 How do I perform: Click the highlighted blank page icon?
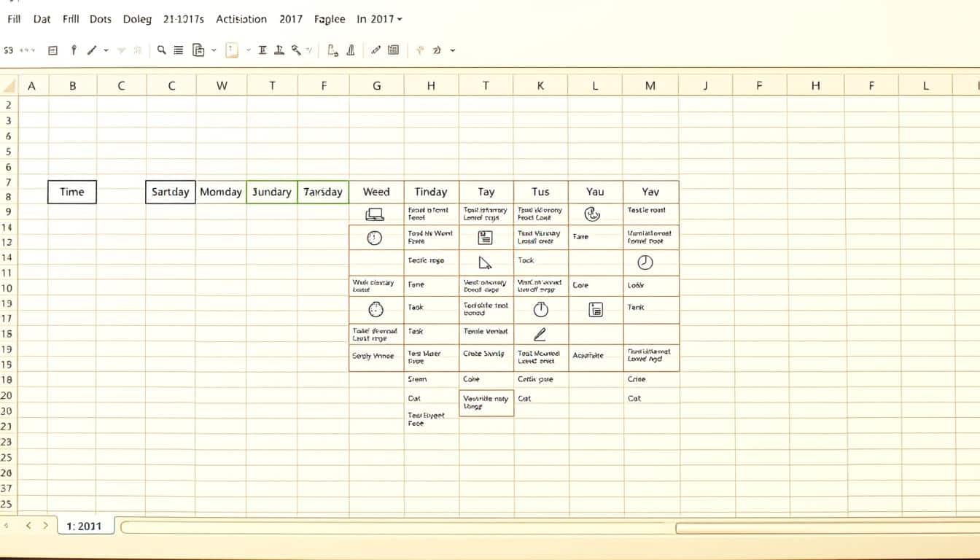[x=232, y=50]
